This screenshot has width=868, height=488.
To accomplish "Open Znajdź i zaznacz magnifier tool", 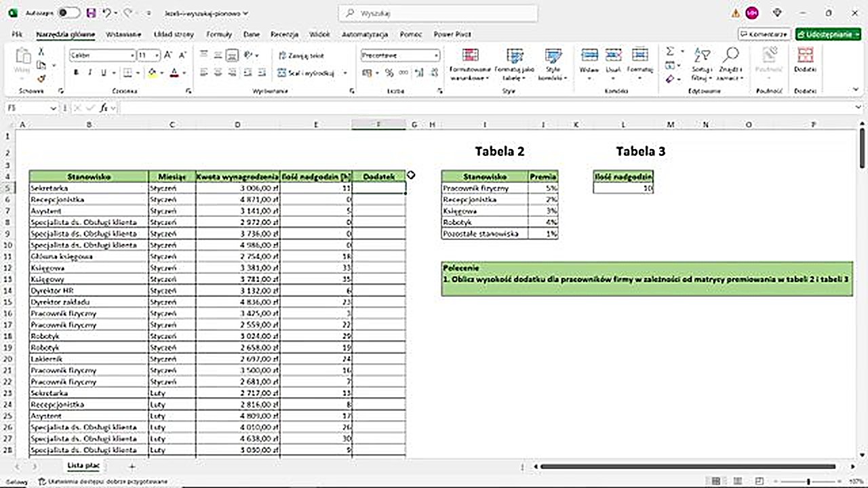I will click(x=730, y=65).
